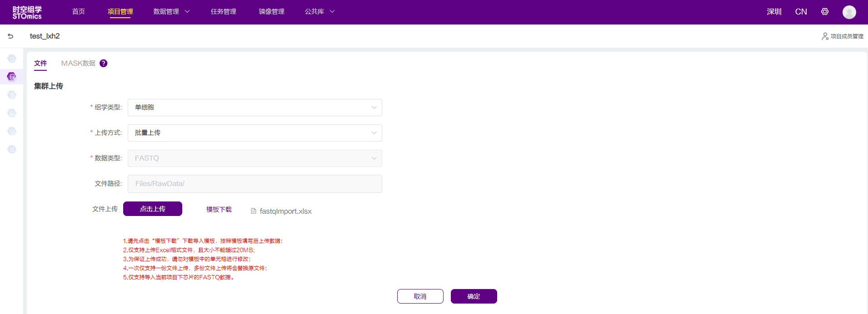Switch to the MASK数据 tab
This screenshot has height=314, width=868.
click(x=78, y=64)
